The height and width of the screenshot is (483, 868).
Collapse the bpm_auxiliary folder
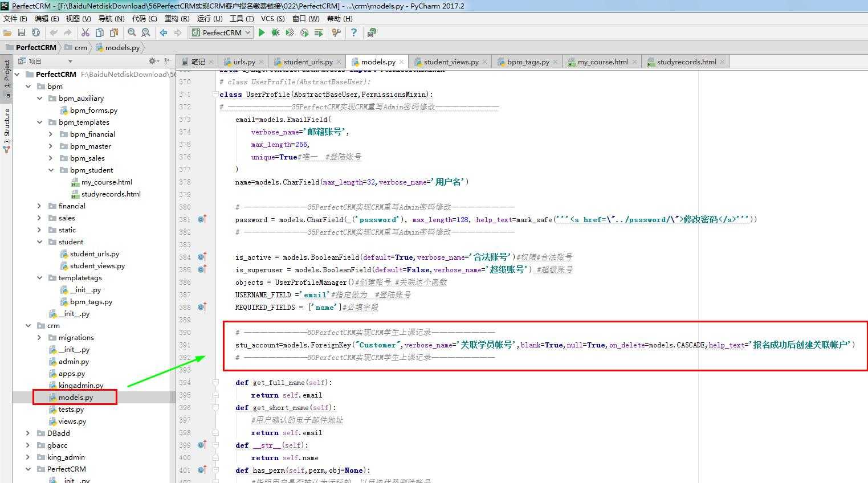click(39, 98)
